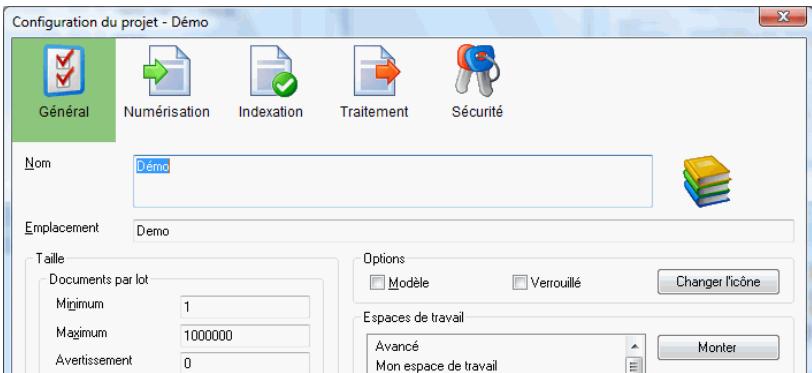
Task: Click the Avertissement value field
Action: (x=245, y=363)
